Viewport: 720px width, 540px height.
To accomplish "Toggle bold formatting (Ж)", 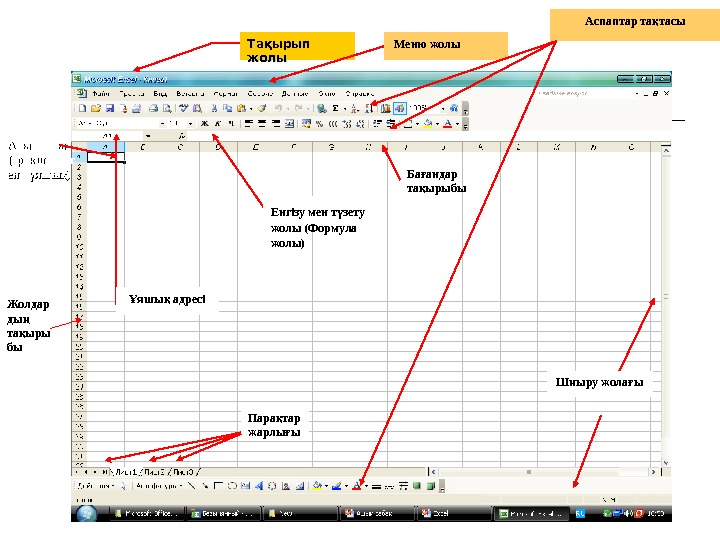I will pos(205,124).
